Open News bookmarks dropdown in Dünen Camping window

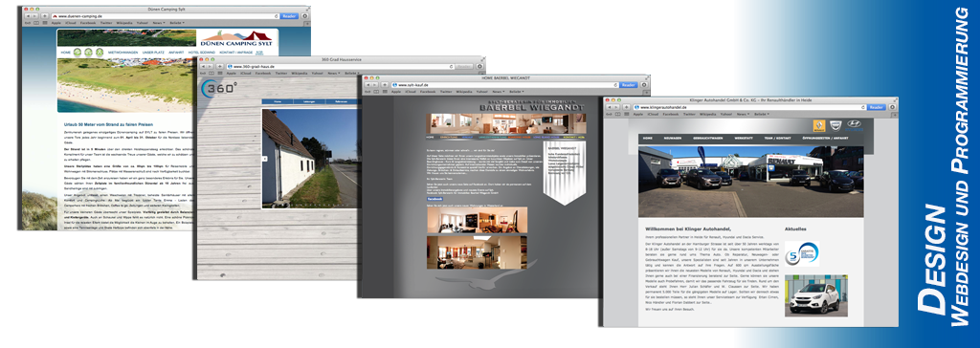coord(159,23)
